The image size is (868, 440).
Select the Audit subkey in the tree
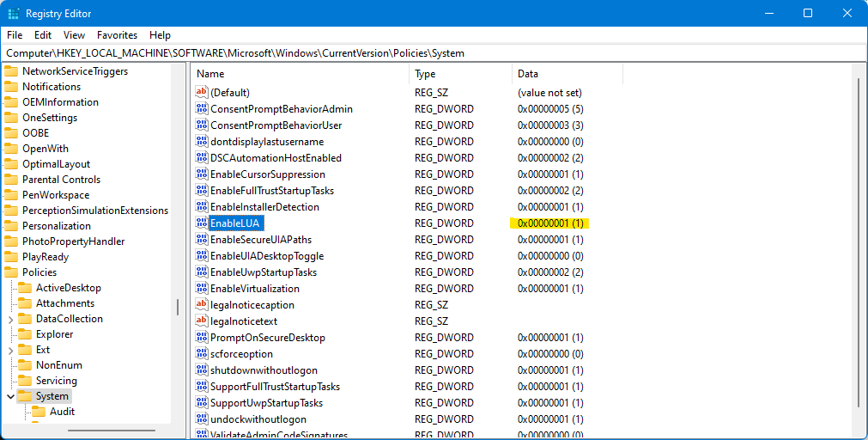coord(62,412)
